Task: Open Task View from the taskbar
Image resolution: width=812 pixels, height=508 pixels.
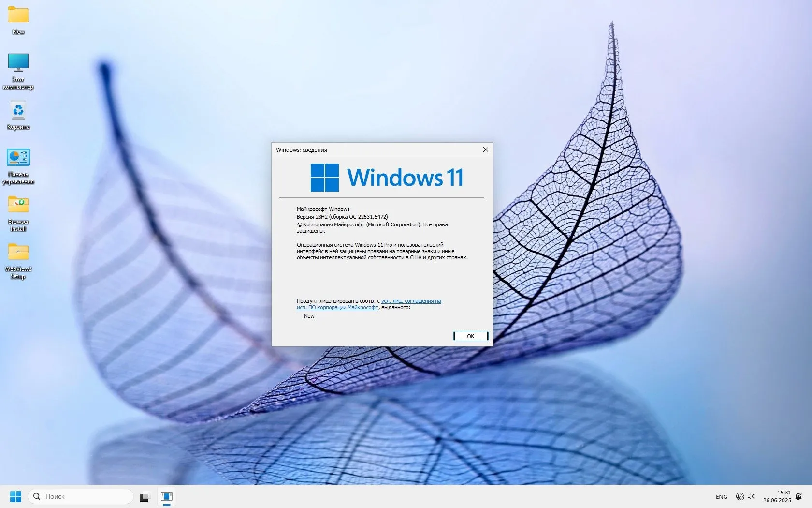Action: tap(144, 496)
